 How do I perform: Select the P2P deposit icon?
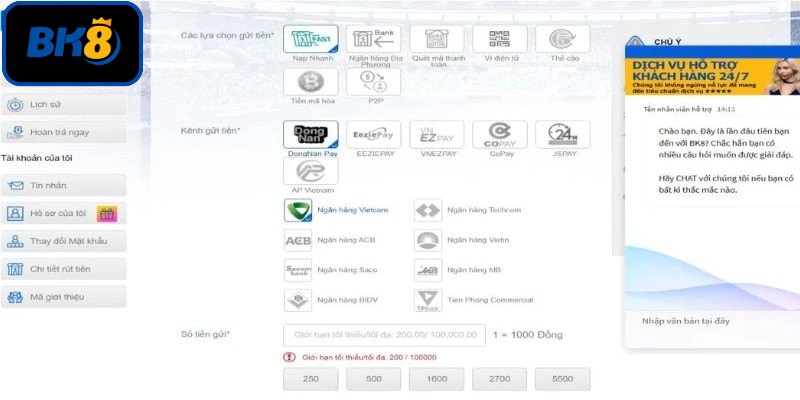(373, 82)
